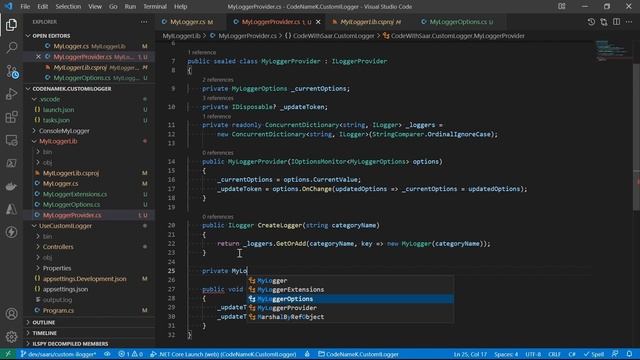Image resolution: width=640 pixels, height=360 pixels.
Task: Open the Remote Explorer view
Action: click(x=11, y=140)
